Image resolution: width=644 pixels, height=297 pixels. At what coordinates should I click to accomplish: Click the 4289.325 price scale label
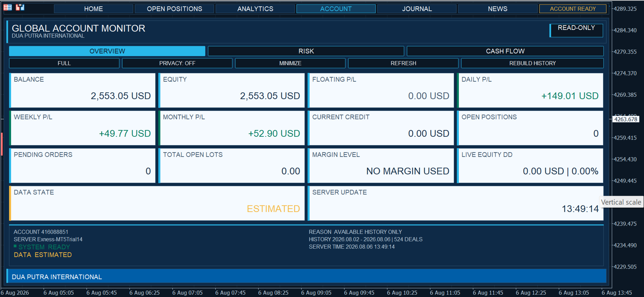pyautogui.click(x=625, y=9)
